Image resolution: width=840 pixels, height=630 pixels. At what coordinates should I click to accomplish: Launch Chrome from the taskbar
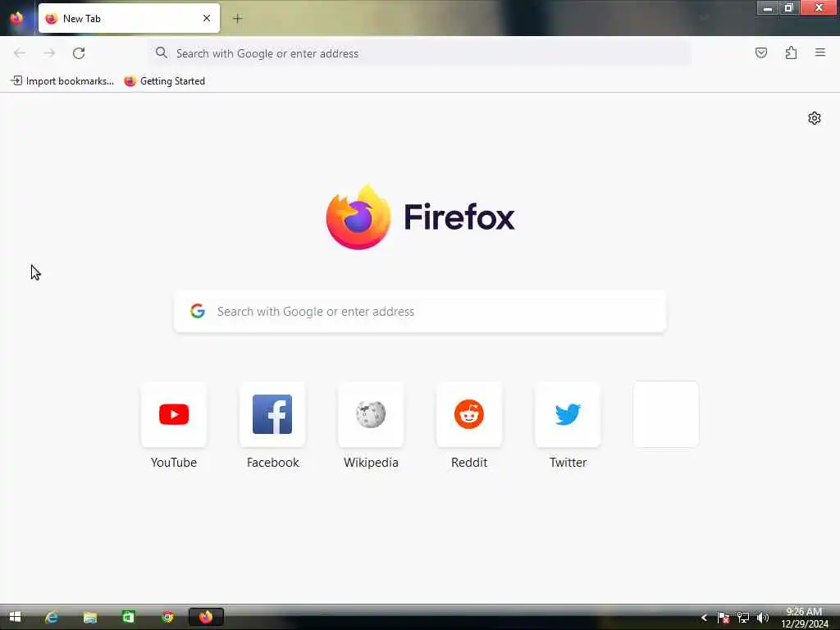coord(167,617)
